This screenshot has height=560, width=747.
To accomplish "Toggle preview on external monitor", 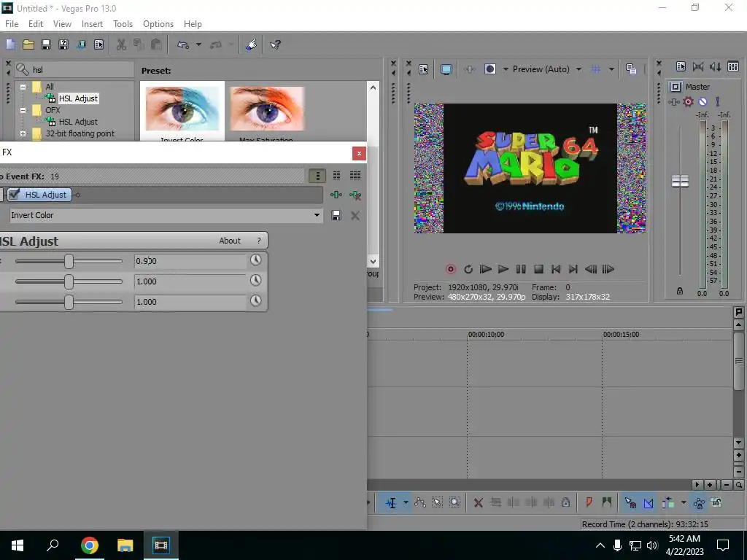I will point(446,69).
